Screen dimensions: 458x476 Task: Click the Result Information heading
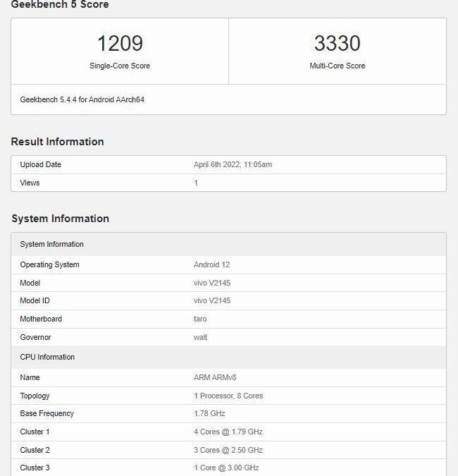57,142
